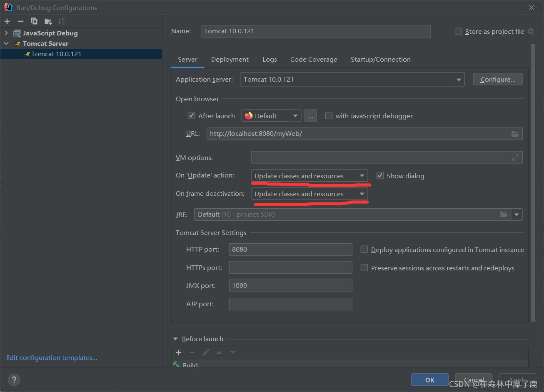
Task: Switch to Server tab
Action: point(187,60)
